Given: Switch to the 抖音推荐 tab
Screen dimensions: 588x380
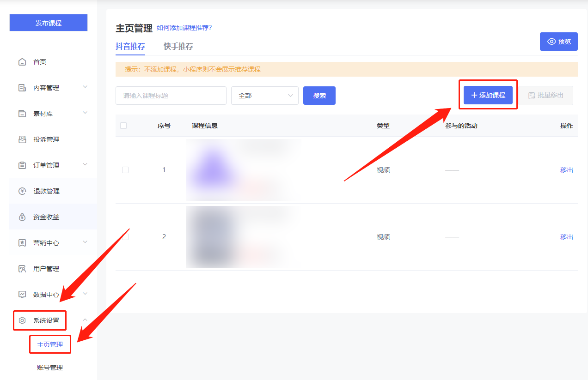Looking at the screenshot, I should [130, 46].
